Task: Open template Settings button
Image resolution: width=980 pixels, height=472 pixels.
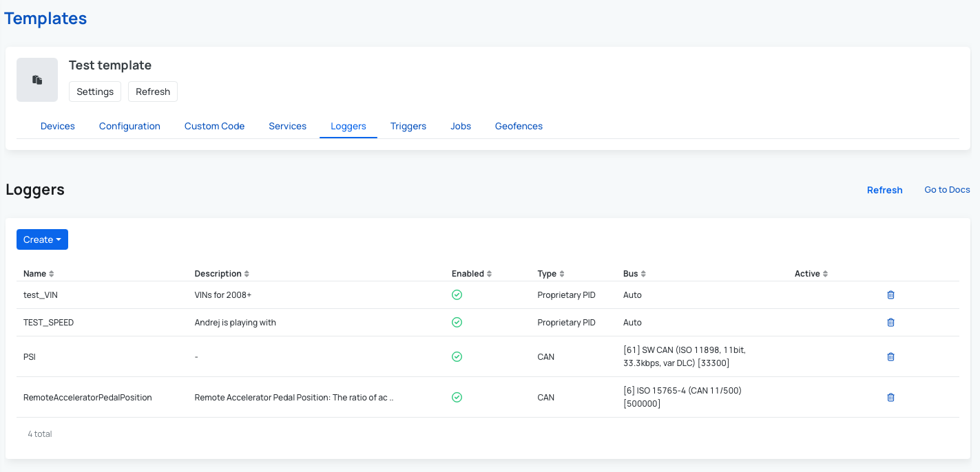Action: pyautogui.click(x=95, y=92)
